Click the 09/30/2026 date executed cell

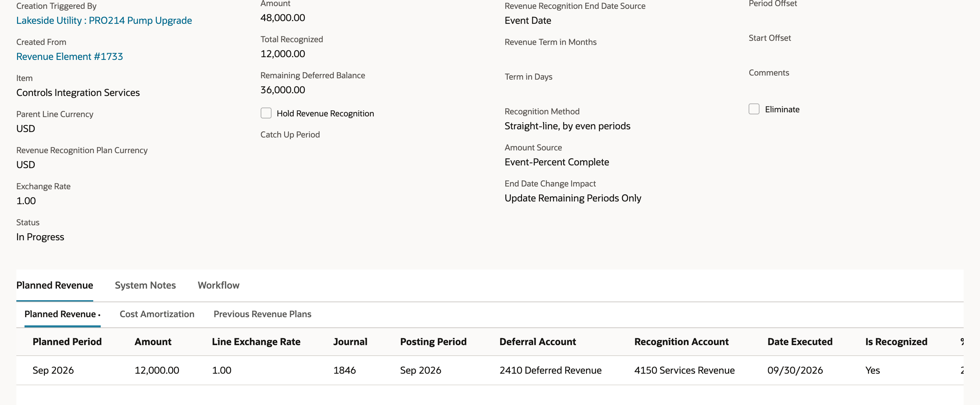pyautogui.click(x=795, y=370)
